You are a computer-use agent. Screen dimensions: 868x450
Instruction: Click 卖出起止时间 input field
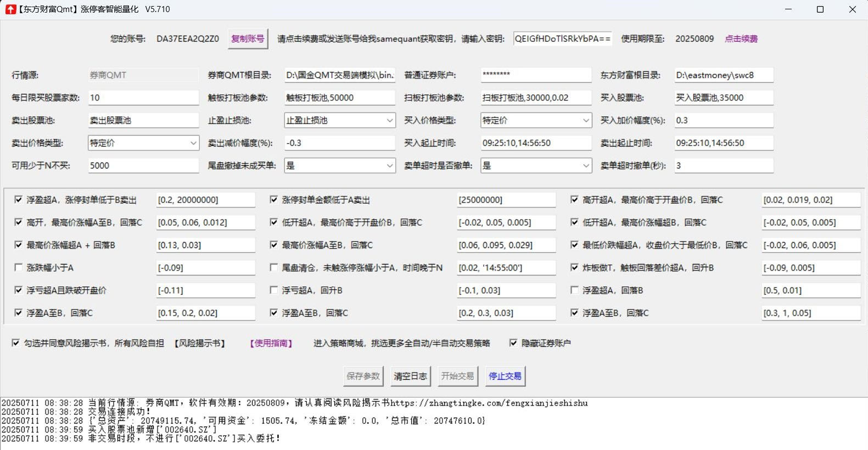click(x=724, y=143)
